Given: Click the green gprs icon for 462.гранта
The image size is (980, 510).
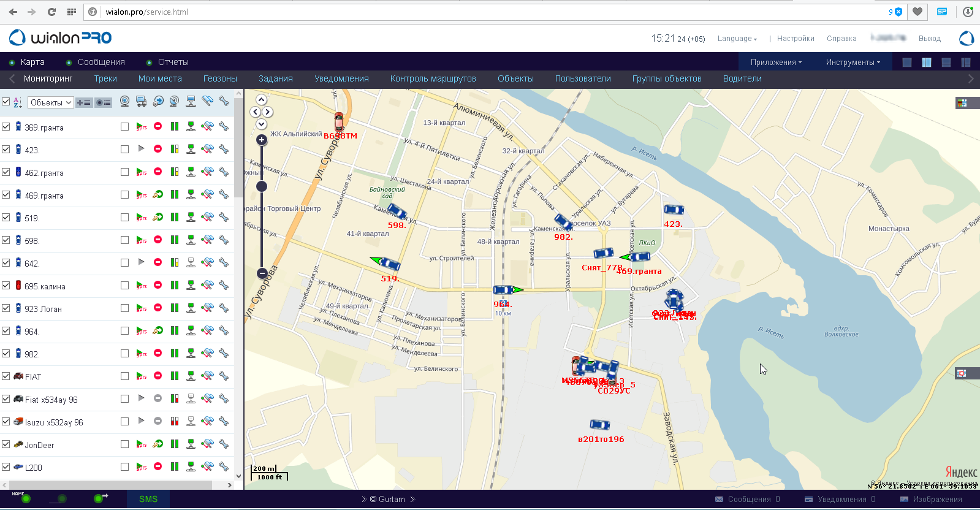Looking at the screenshot, I should coord(142,172).
